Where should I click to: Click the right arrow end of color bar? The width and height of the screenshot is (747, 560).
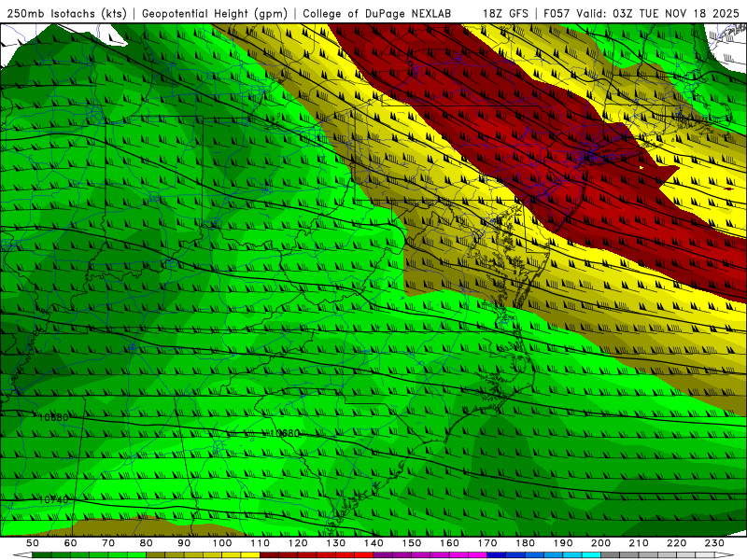724,555
